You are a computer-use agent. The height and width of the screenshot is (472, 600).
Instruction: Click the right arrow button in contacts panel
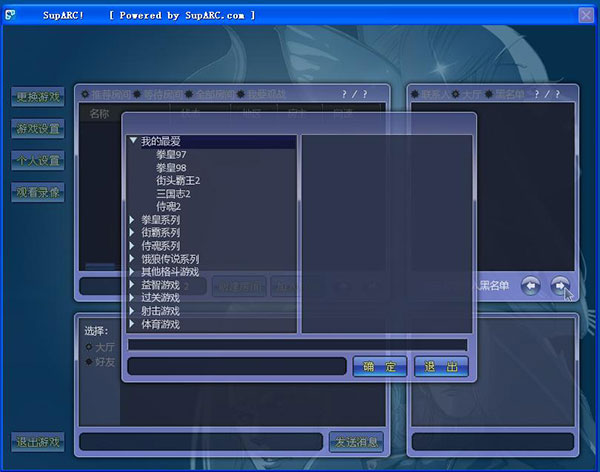(560, 286)
